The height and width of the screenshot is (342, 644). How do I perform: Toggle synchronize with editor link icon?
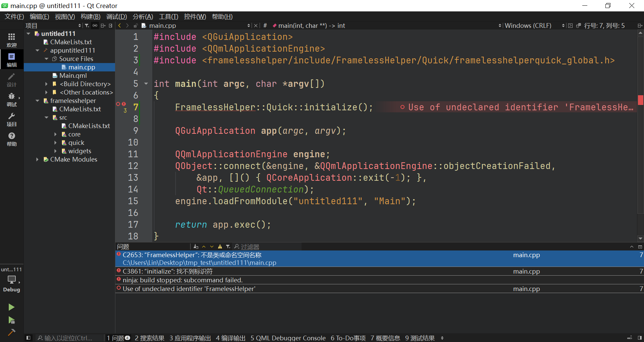click(x=95, y=25)
